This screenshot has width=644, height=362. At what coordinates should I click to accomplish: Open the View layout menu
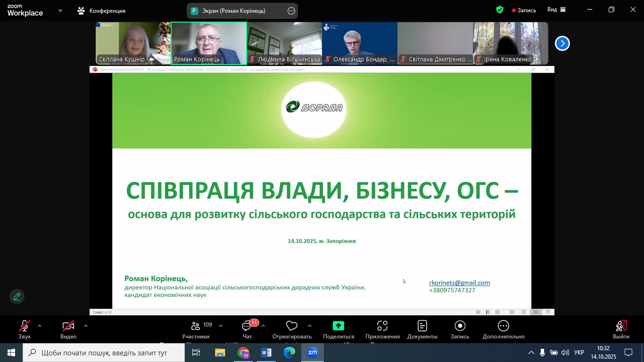tap(556, 10)
